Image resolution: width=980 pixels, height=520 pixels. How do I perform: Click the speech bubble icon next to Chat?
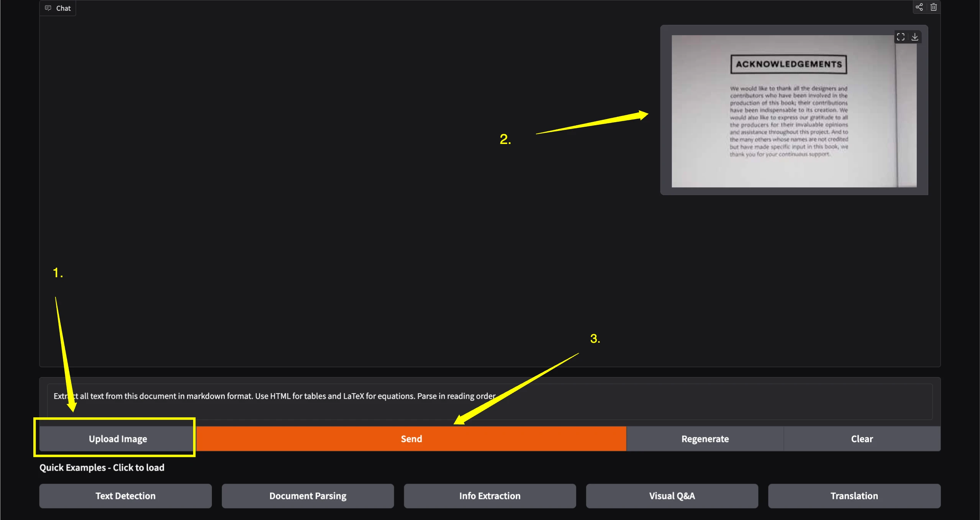pyautogui.click(x=48, y=8)
